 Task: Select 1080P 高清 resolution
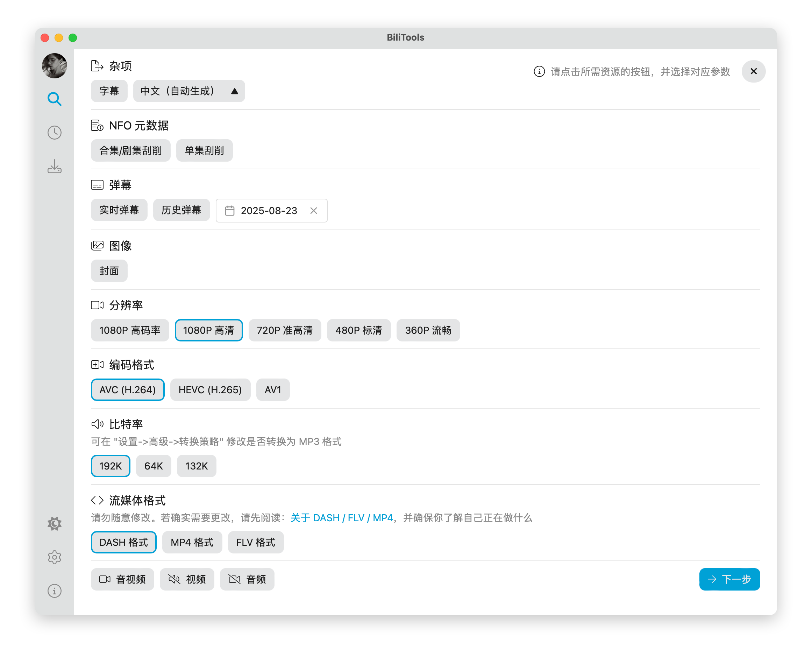tap(209, 330)
